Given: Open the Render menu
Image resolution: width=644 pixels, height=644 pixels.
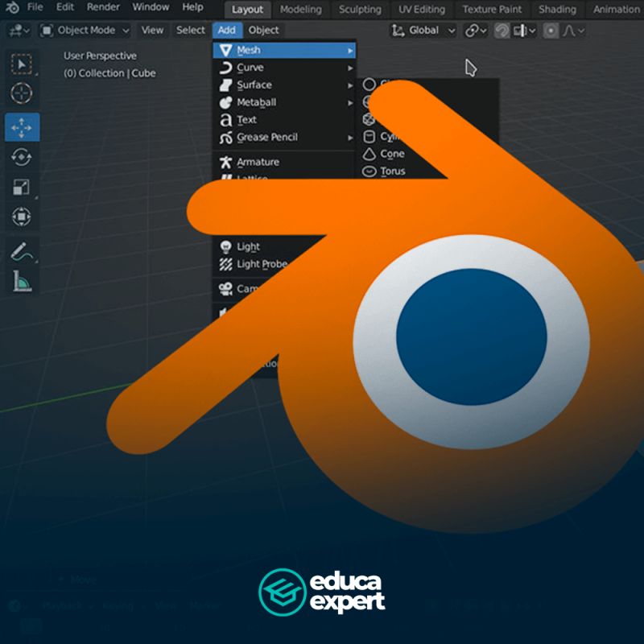Looking at the screenshot, I should [x=103, y=8].
